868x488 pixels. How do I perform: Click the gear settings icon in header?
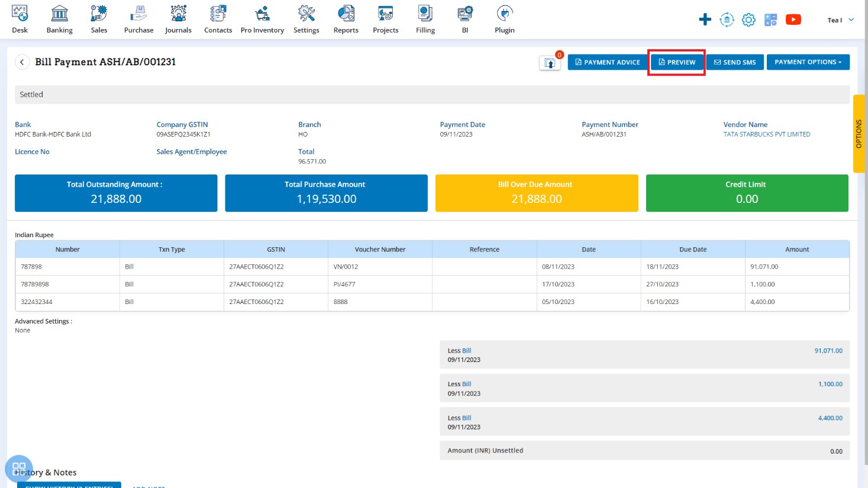[748, 20]
